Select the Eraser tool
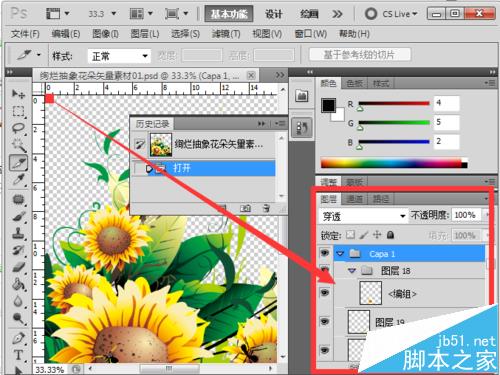The image size is (500, 375). click(x=18, y=267)
